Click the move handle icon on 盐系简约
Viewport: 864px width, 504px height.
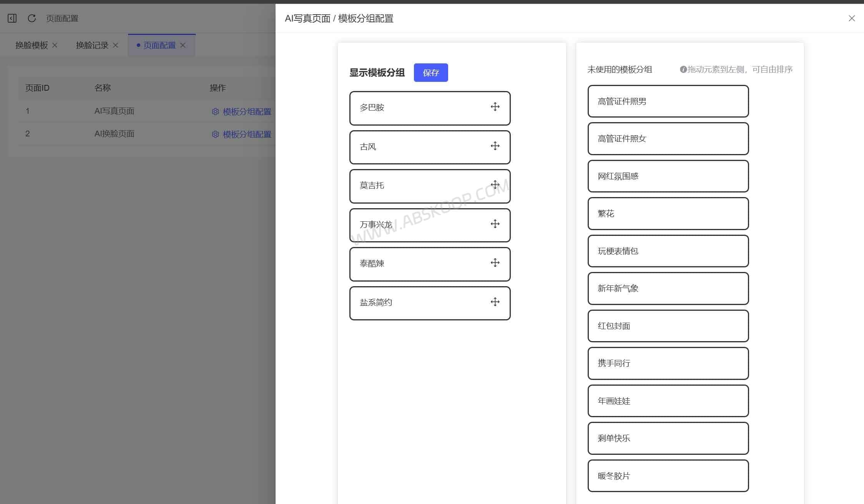[495, 302]
